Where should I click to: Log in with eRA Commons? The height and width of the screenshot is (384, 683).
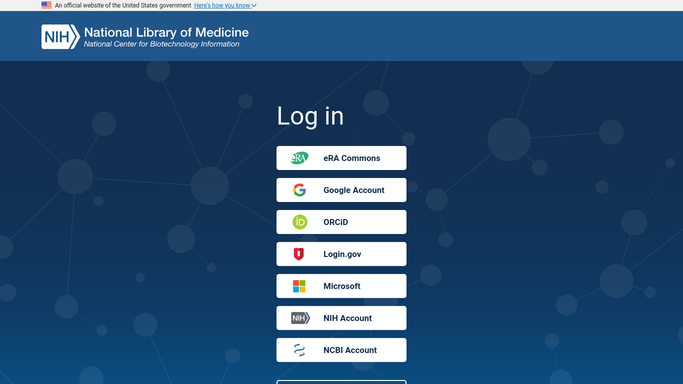click(x=341, y=158)
